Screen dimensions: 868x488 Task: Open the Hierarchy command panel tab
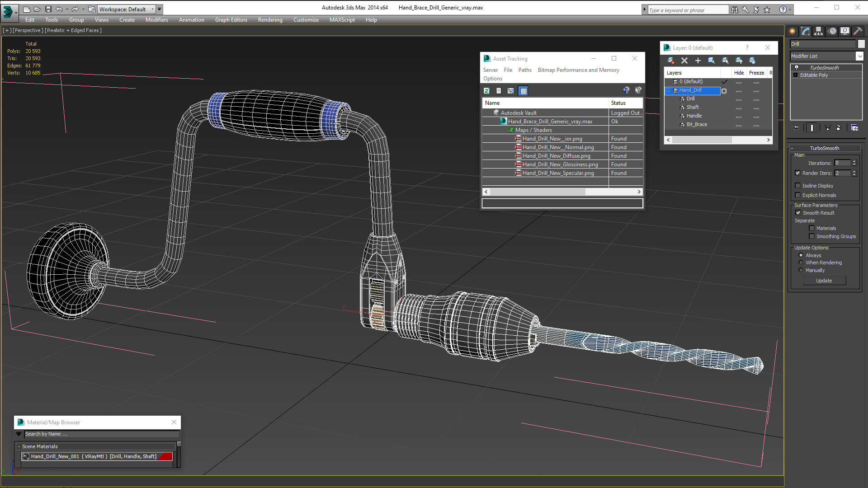tap(819, 31)
